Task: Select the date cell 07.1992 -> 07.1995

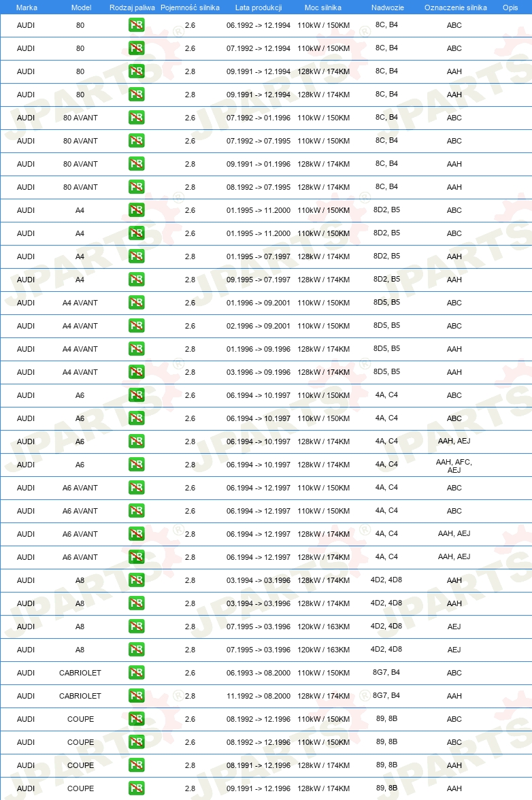Action: point(259,141)
